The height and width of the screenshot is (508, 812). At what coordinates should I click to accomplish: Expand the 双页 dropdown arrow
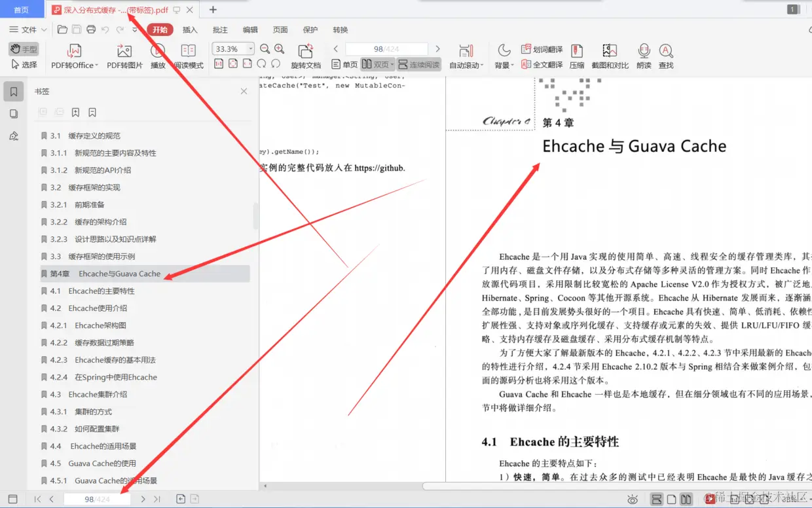tap(392, 65)
